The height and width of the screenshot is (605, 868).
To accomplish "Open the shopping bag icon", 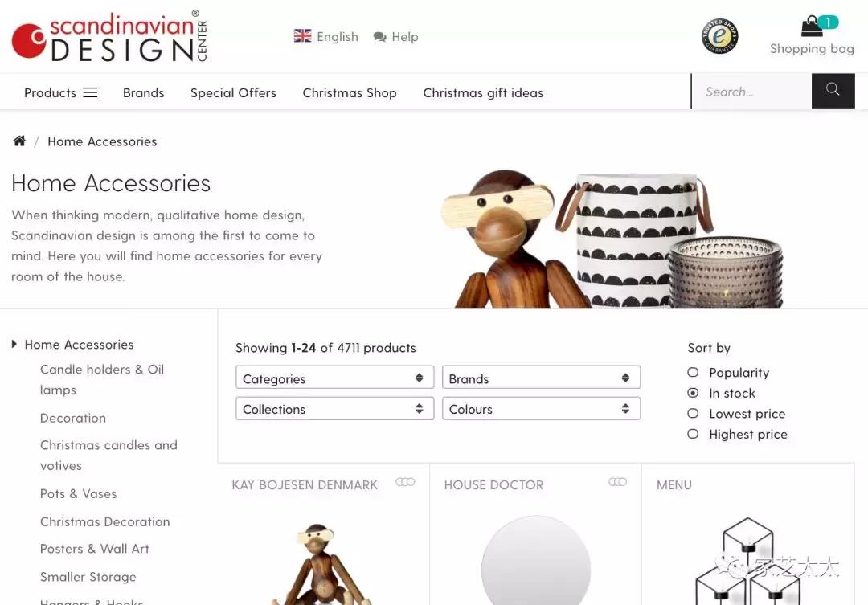I will 812,27.
